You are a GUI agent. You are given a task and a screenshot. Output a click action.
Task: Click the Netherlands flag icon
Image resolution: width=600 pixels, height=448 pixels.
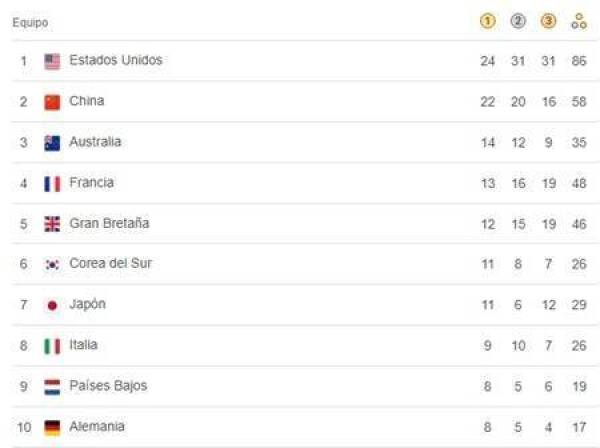point(53,386)
